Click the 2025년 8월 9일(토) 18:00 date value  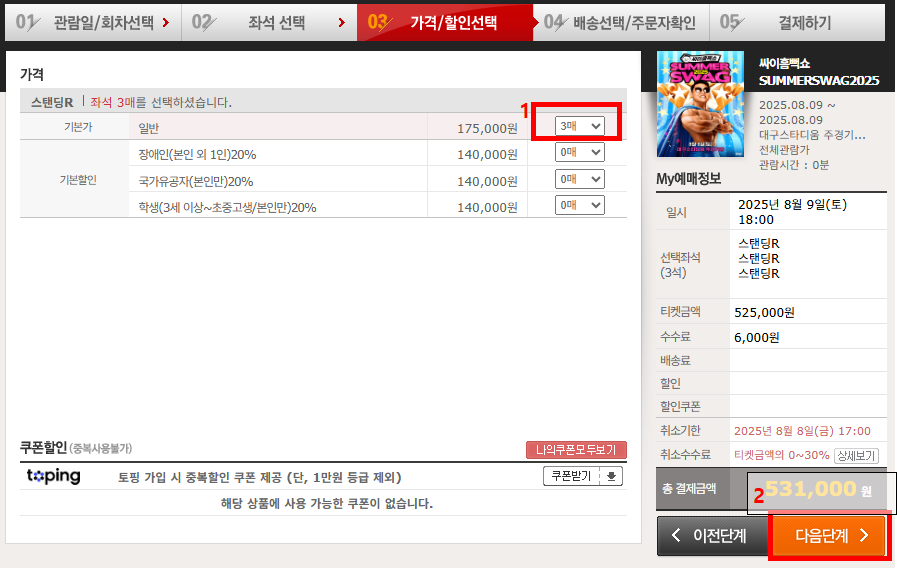[792, 212]
